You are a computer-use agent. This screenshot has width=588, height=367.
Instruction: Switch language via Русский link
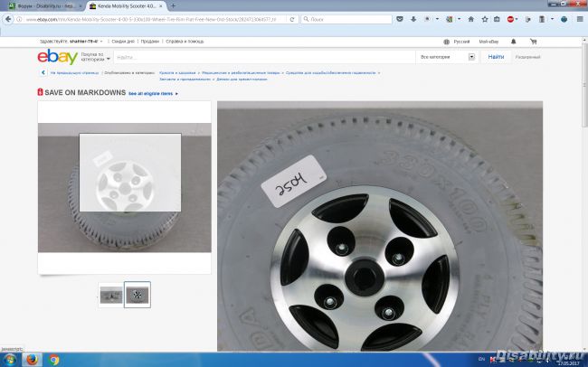pyautogui.click(x=461, y=42)
